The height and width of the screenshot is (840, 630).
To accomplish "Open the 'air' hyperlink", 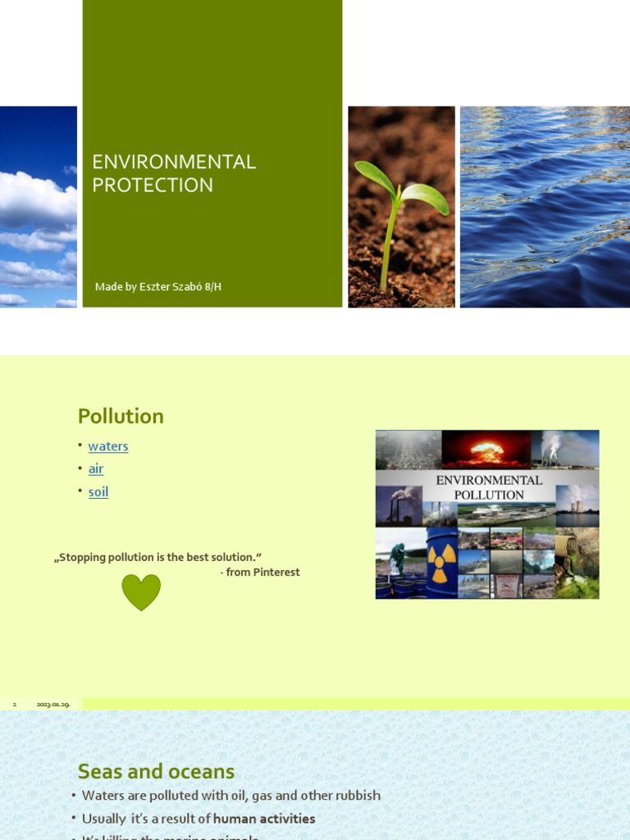I will pos(96,468).
